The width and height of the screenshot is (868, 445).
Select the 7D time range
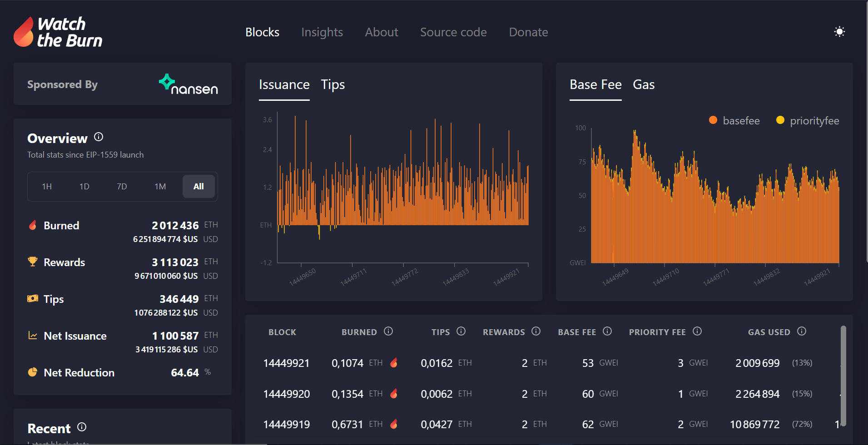click(122, 187)
